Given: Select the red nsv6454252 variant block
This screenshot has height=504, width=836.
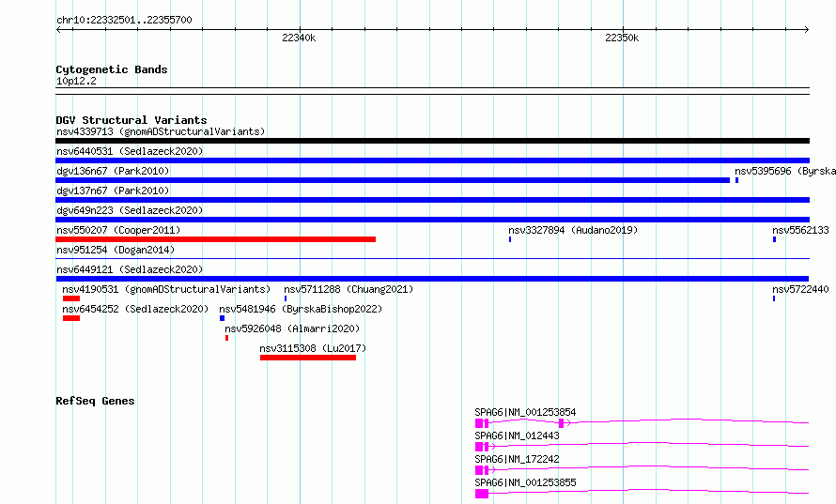Looking at the screenshot, I should pyautogui.click(x=70, y=318).
